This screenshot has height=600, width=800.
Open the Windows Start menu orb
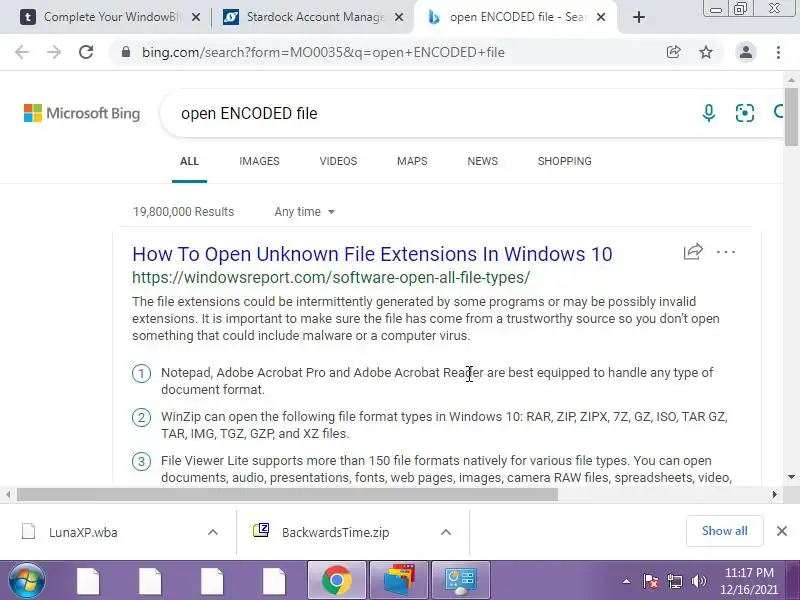tap(27, 581)
